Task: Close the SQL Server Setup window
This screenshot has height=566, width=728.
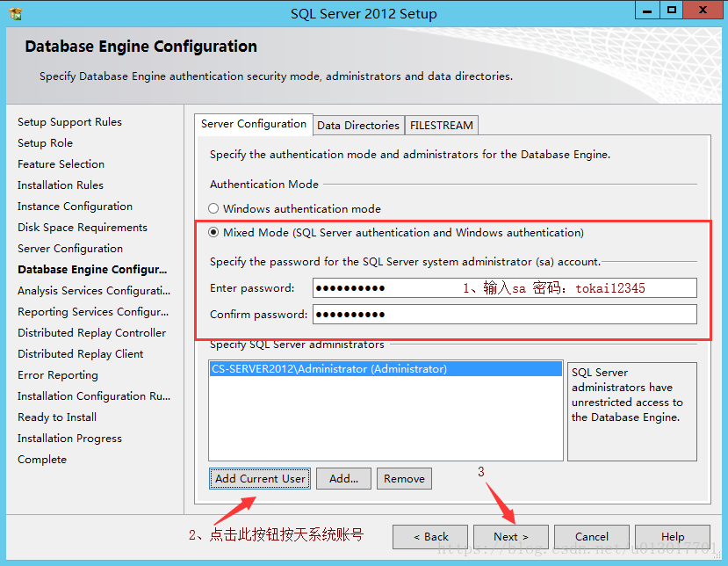Action: (x=703, y=11)
